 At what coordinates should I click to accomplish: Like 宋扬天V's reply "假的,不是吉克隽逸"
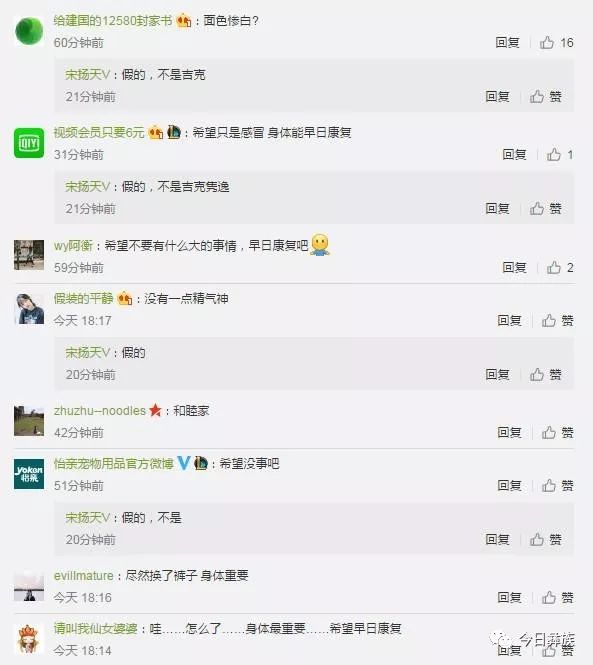pos(545,209)
